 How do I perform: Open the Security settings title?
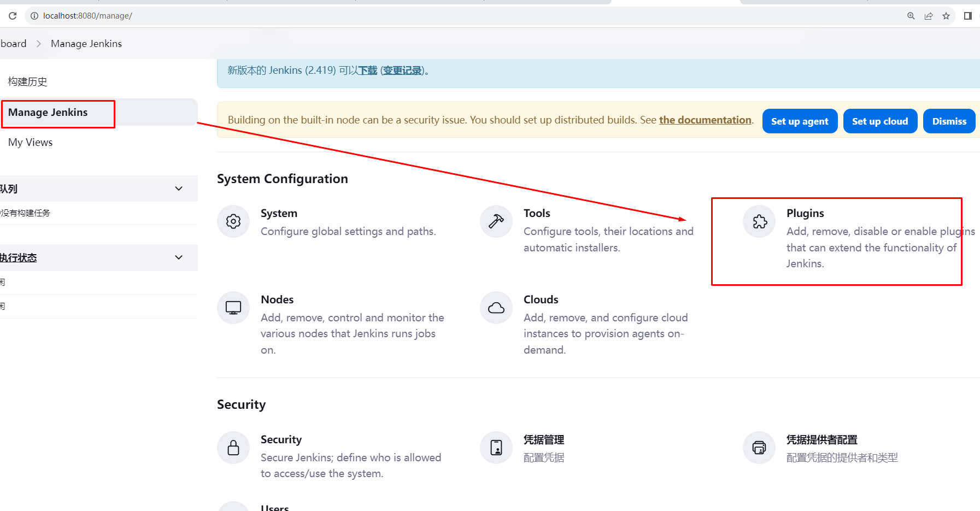coord(281,439)
